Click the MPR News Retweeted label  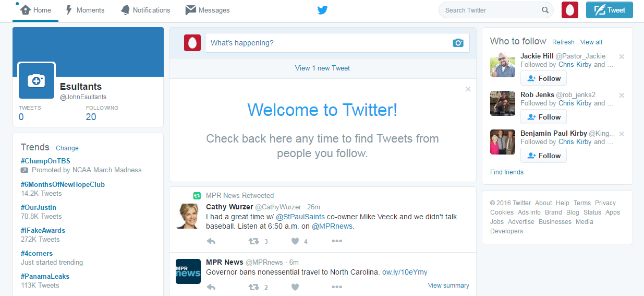pos(240,196)
